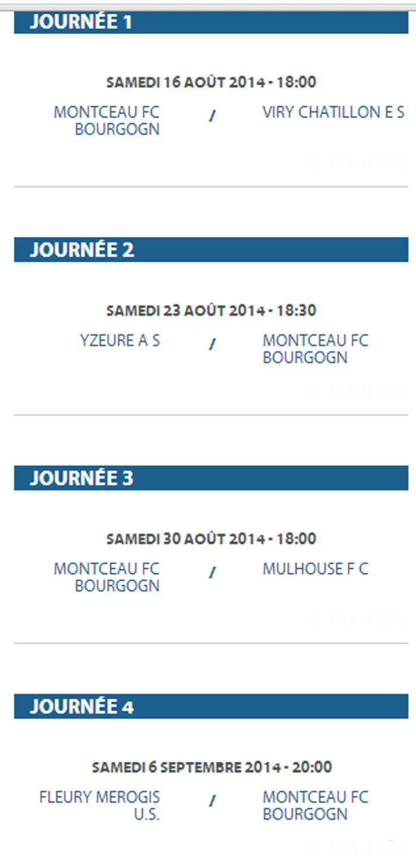Open the Journée 3 header

pyautogui.click(x=211, y=478)
